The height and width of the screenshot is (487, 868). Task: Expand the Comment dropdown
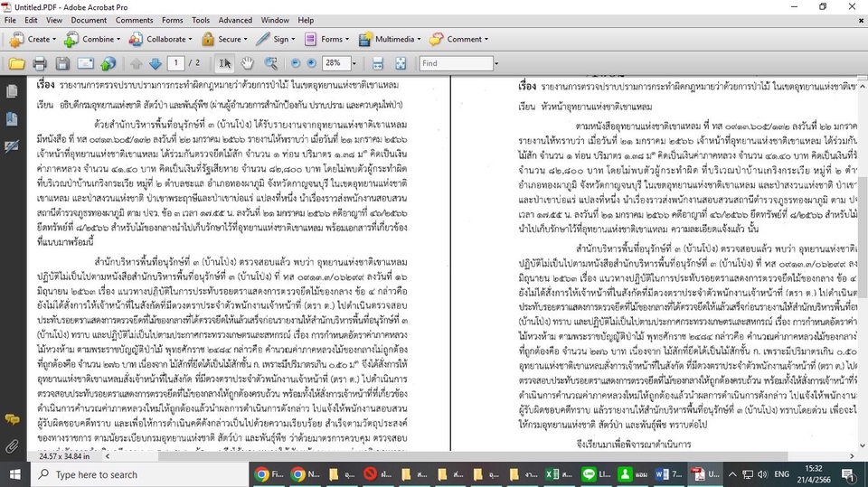[x=486, y=39]
